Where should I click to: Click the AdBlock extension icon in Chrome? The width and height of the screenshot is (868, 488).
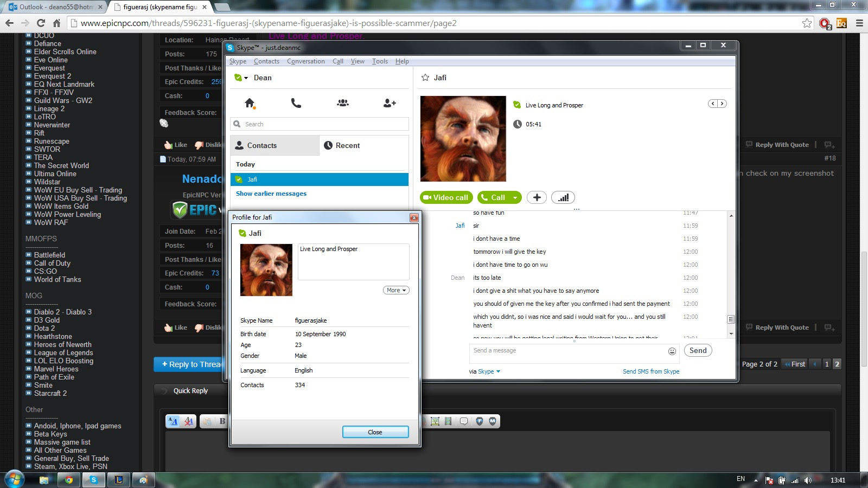click(x=825, y=23)
